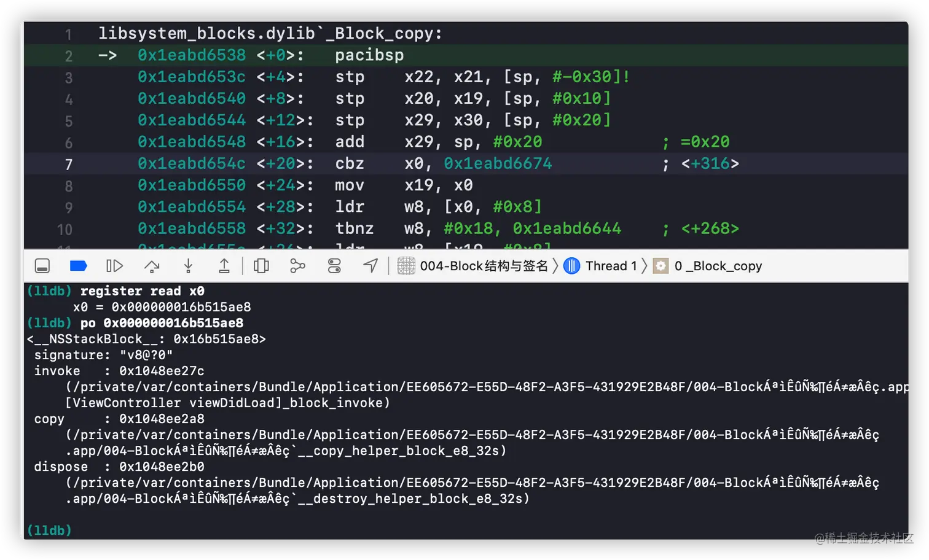Click the address 0x1eabd6540 on line 4
The height and width of the screenshot is (560, 929).
pos(192,98)
